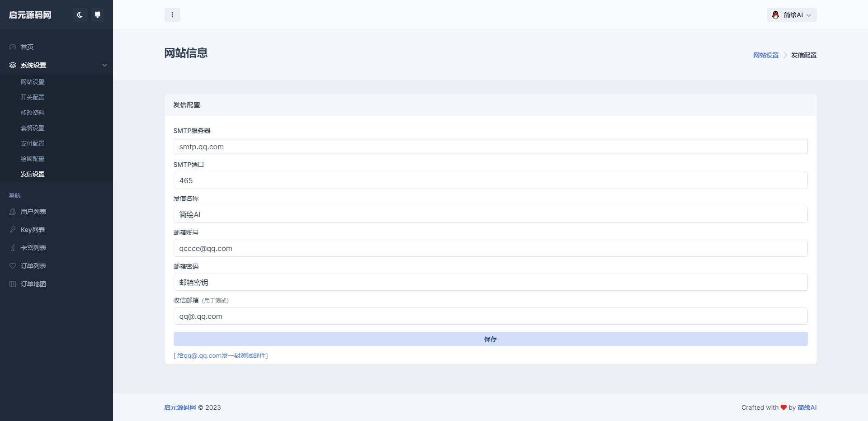The image size is (868, 421).
Task: Click the key icon for Key列表
Action: (13, 230)
